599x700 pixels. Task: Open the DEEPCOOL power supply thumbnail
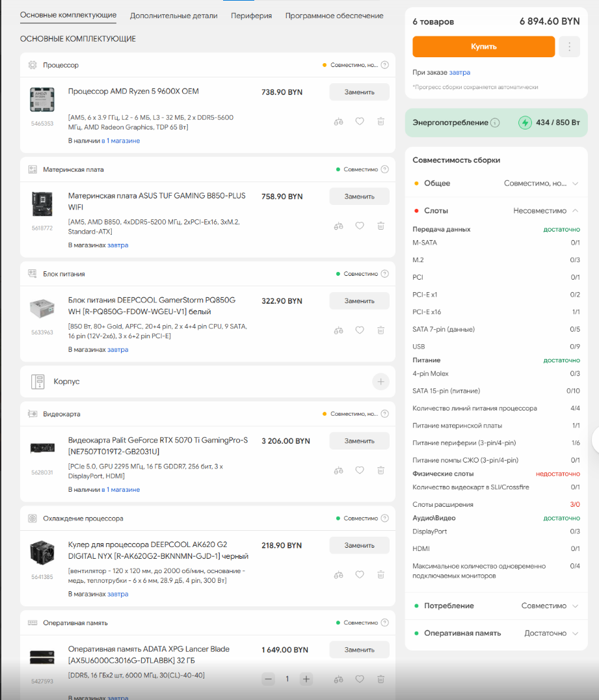[x=42, y=308]
